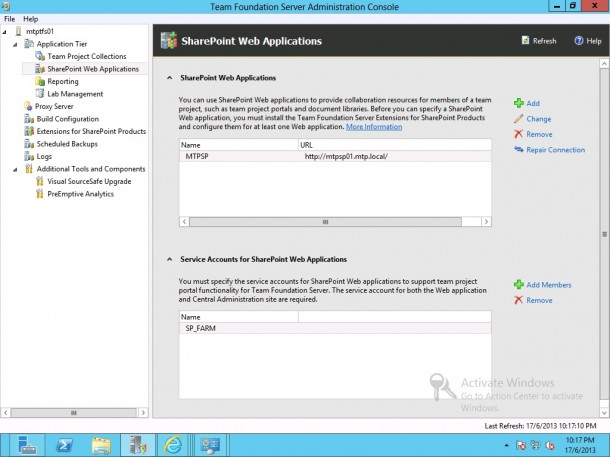Select Lab Management in the tree
This screenshot has height=457, width=610.
[x=75, y=94]
